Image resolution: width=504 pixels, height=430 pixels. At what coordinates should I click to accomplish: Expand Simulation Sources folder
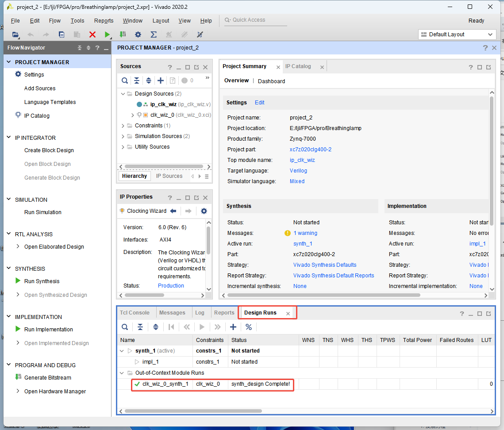click(x=123, y=136)
